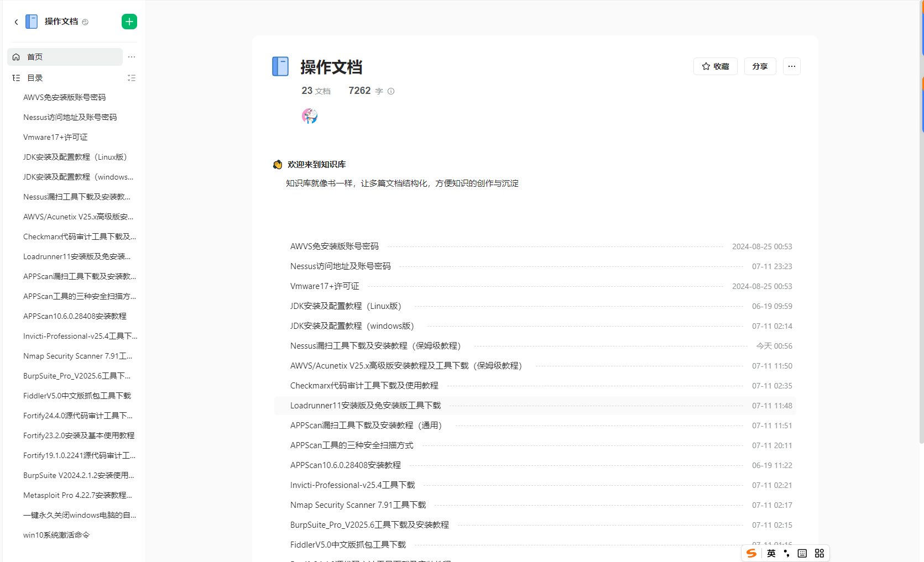This screenshot has height=562, width=924.
Task: Click the punctuation mode icon in IME bar
Action: [x=786, y=553]
